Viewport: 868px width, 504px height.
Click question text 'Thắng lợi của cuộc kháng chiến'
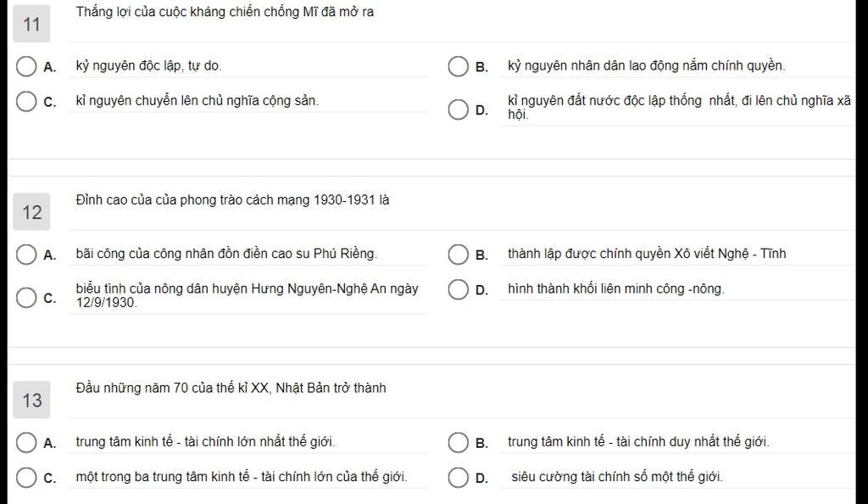coord(225,12)
